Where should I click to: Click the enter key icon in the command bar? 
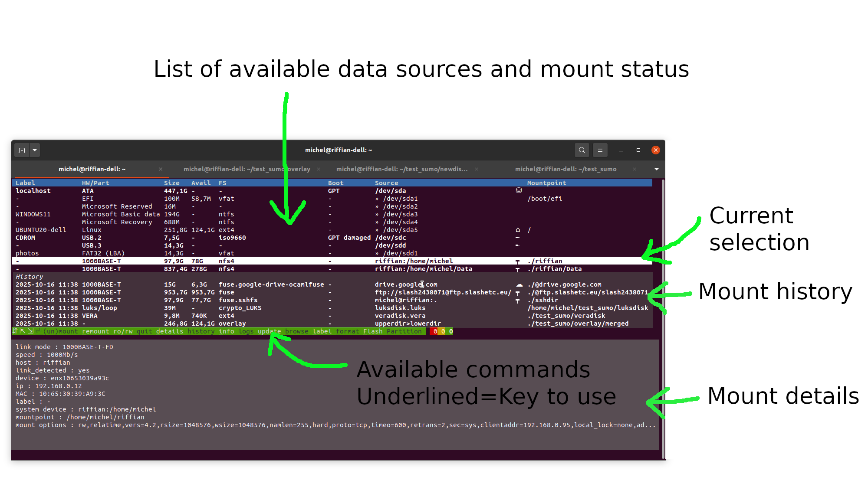pos(38,331)
